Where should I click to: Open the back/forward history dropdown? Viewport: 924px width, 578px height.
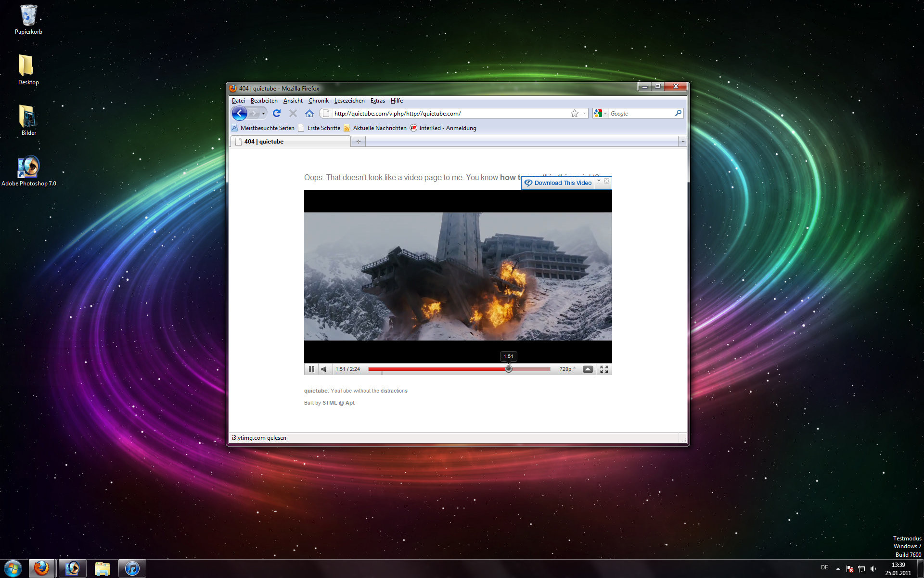coord(263,113)
